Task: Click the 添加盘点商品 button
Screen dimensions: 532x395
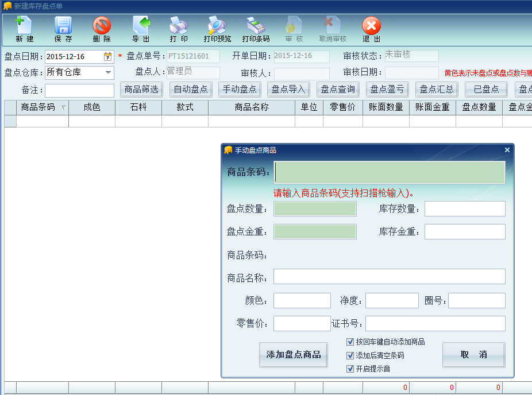Action: click(294, 355)
